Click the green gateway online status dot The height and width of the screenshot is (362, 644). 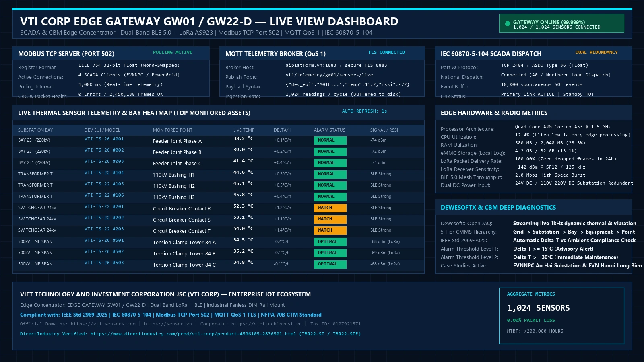click(508, 24)
